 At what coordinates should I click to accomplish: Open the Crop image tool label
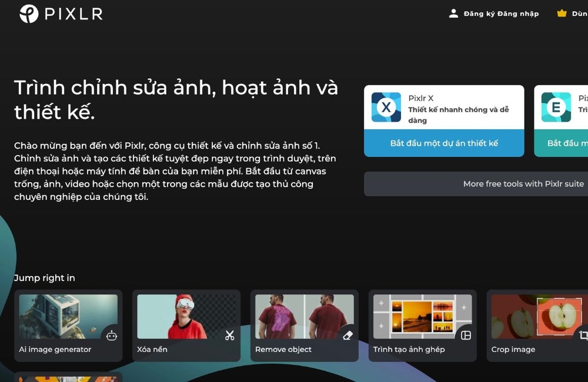(x=513, y=350)
